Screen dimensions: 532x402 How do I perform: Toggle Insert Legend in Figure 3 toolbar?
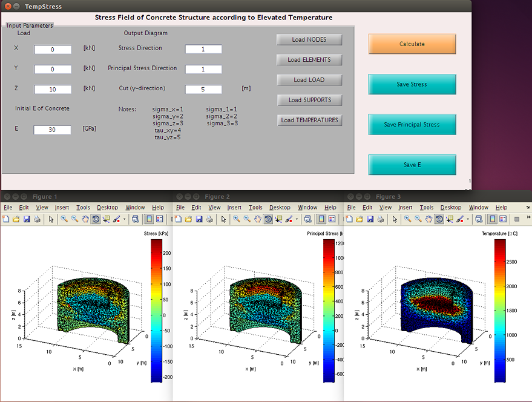(x=503, y=219)
